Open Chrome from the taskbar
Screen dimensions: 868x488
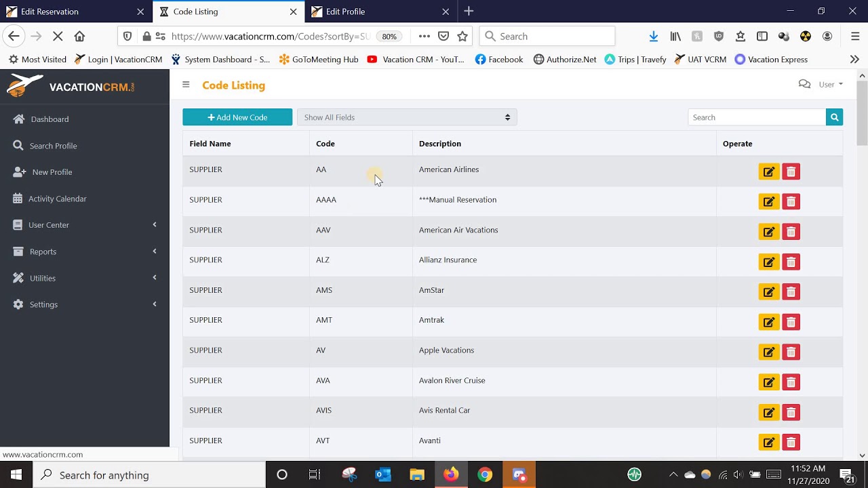point(485,474)
